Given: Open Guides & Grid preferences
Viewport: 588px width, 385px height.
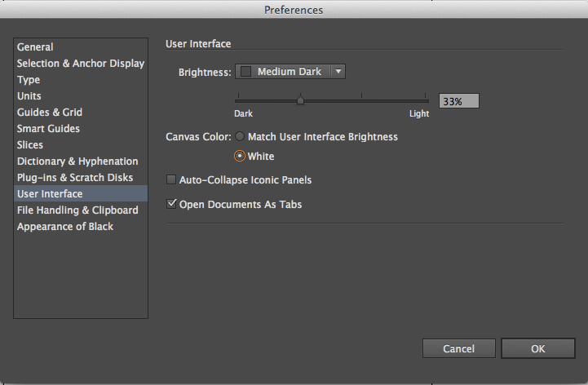Looking at the screenshot, I should tap(50, 113).
